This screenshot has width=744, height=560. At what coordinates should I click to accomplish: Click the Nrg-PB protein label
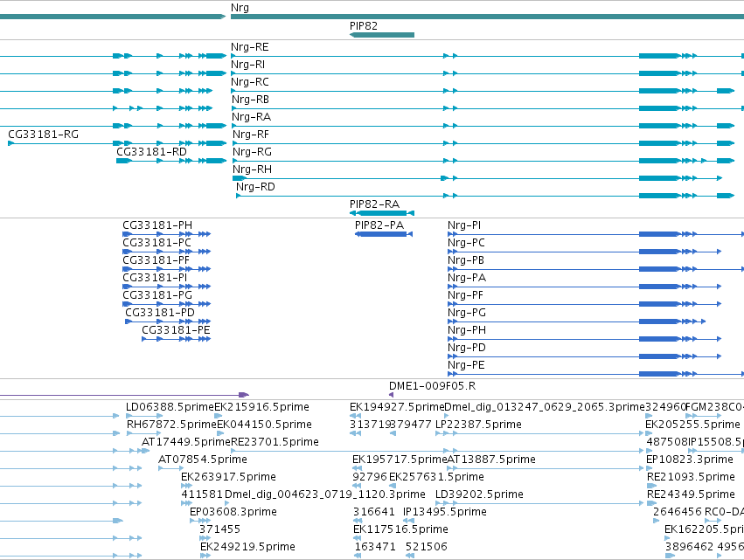coord(465,260)
